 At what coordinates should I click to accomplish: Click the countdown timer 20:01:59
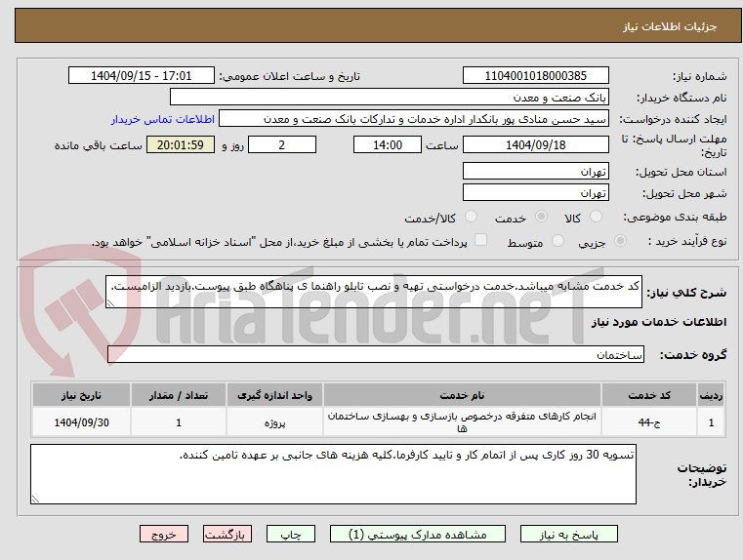tap(180, 144)
